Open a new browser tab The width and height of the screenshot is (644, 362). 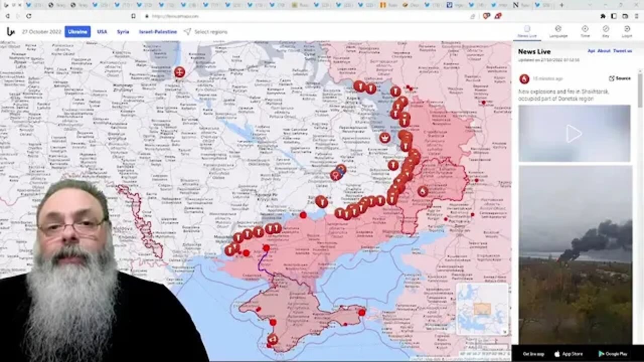click(561, 5)
